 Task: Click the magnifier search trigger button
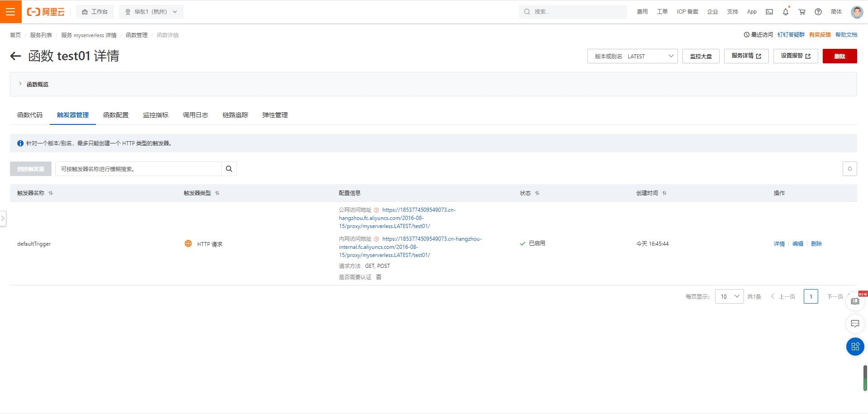229,169
